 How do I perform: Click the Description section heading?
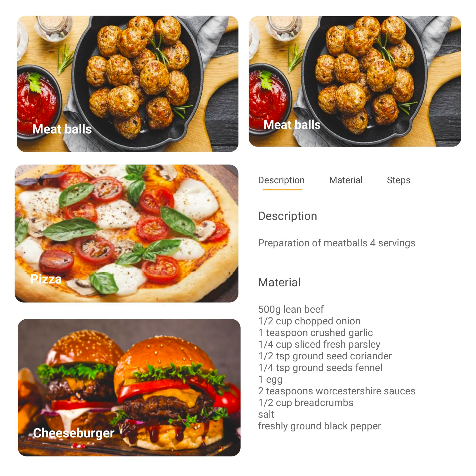(288, 216)
